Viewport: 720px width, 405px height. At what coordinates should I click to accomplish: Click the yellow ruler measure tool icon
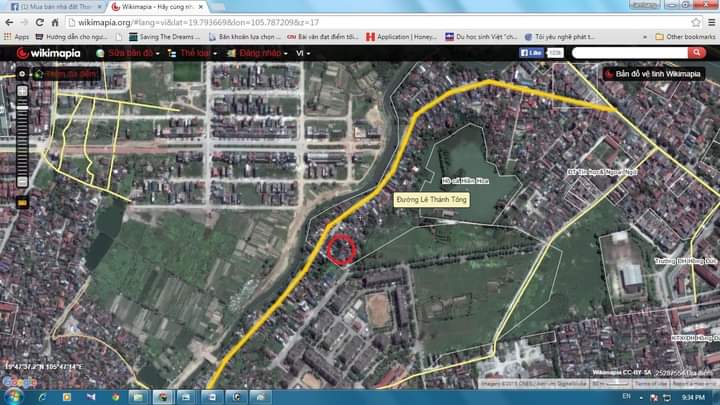coord(22,202)
